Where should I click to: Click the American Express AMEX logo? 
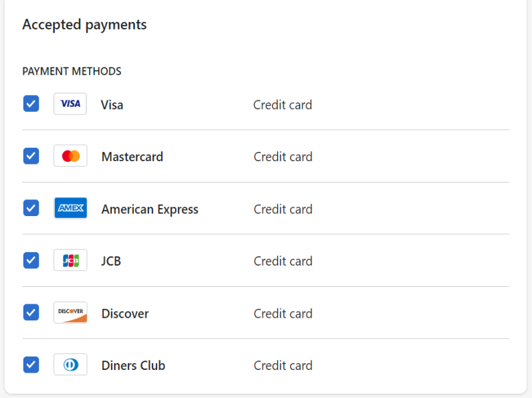click(70, 208)
